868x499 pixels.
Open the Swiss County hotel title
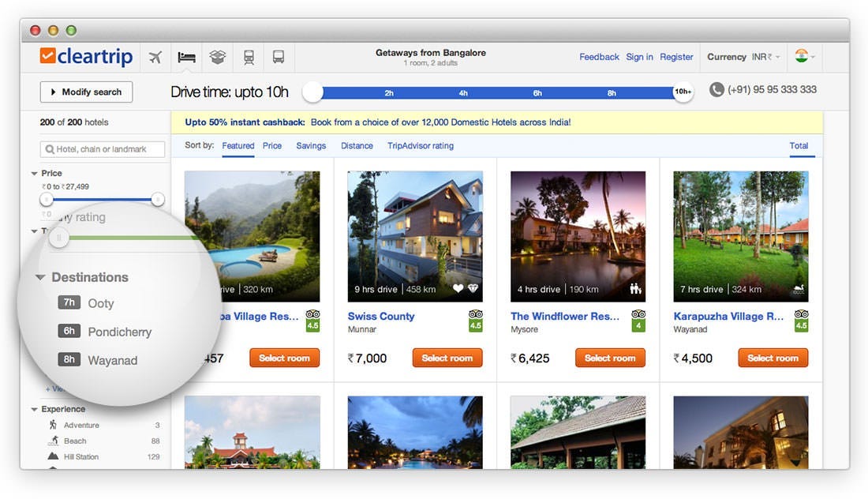coord(381,317)
